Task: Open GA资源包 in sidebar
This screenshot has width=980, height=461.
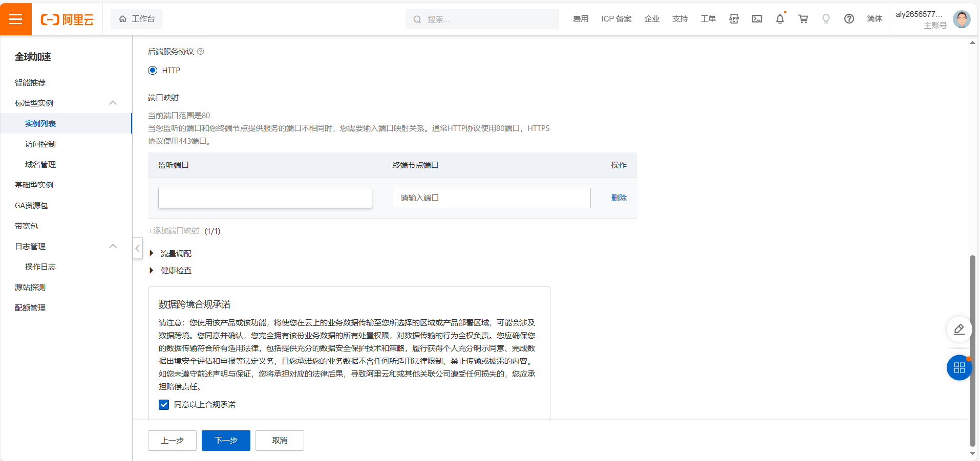Action: click(x=31, y=205)
